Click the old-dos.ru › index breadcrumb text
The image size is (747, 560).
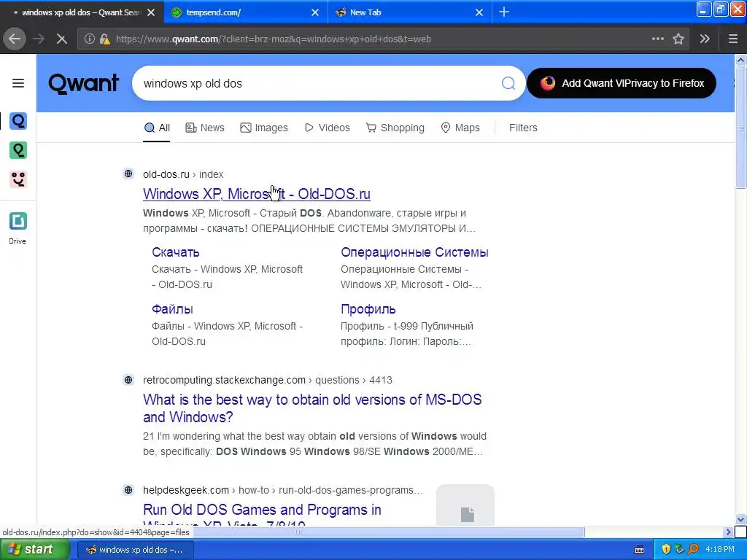point(183,174)
